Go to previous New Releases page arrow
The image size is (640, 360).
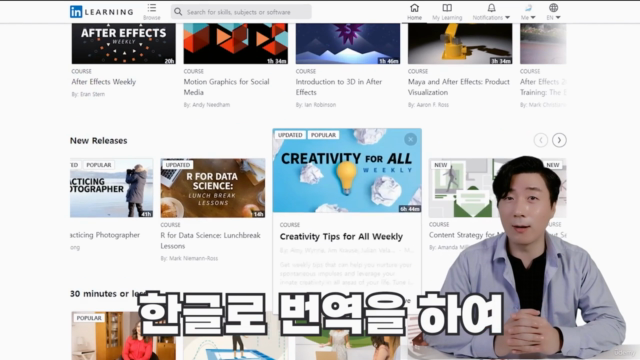541,140
